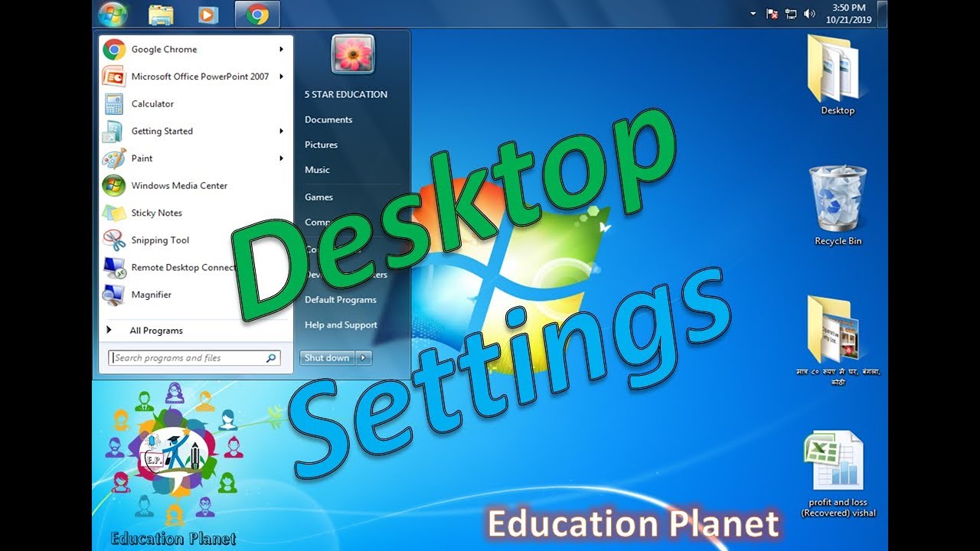This screenshot has width=980, height=551.
Task: Click the Search programs and files box
Action: tap(194, 358)
